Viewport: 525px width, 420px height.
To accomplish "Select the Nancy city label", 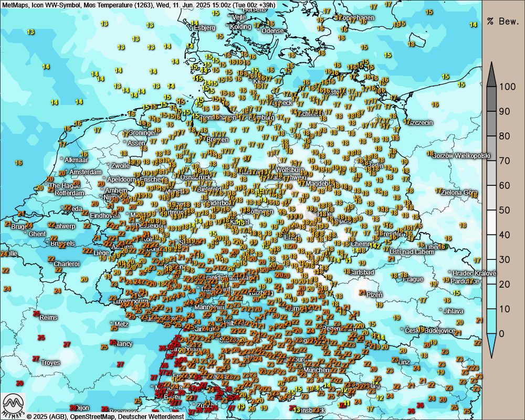I will (x=124, y=344).
